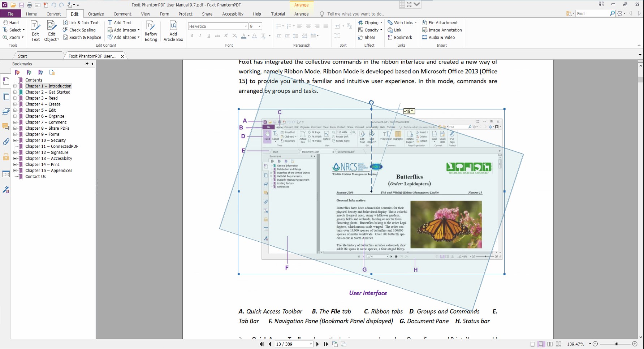Open the Comments panel in sidebar
Viewport: 644px width, 349px height.
coord(6,126)
